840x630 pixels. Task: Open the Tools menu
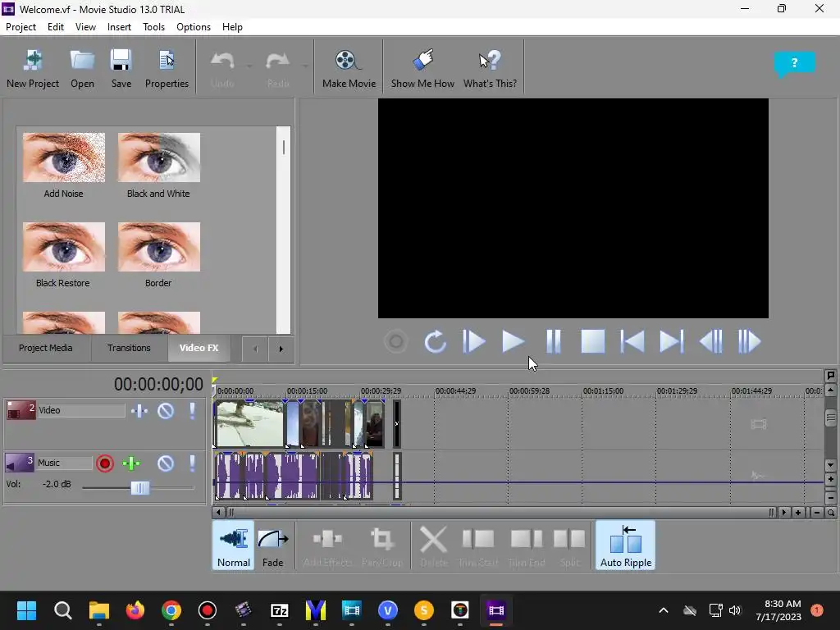pos(153,27)
